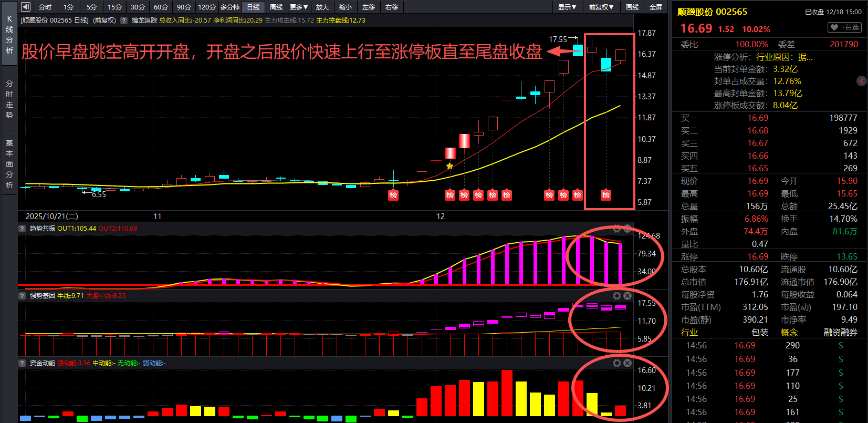
Task: Switch to the 60分 period
Action: 161,7
